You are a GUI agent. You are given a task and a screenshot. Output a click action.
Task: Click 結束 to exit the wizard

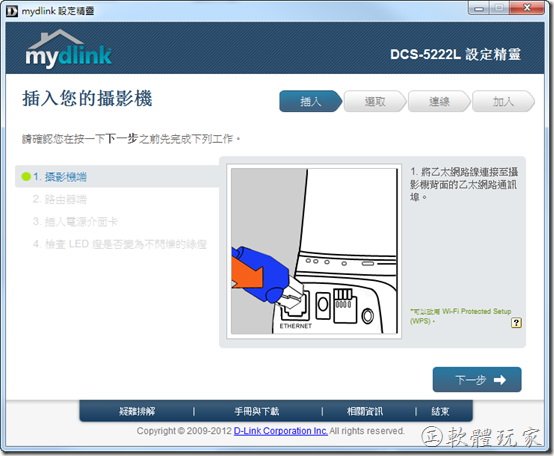[x=440, y=411]
